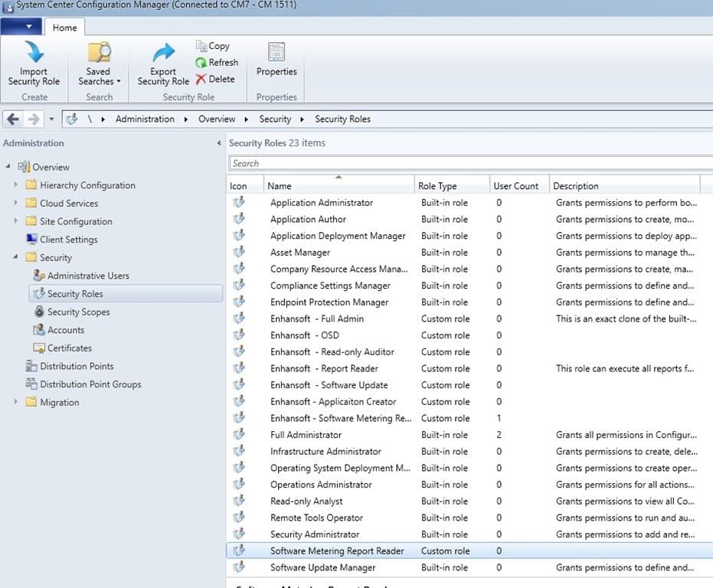Click role icon beside Read-only Analyst
This screenshot has width=713, height=588.
tap(239, 501)
